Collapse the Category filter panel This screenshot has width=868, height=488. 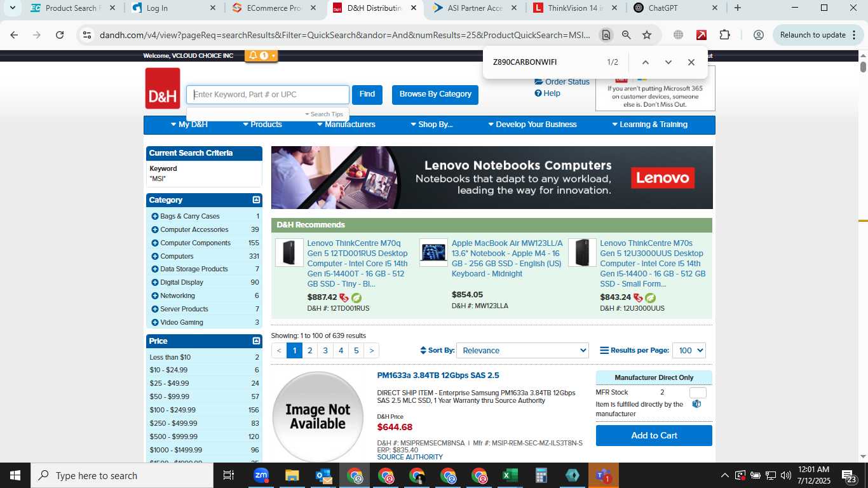click(x=256, y=200)
